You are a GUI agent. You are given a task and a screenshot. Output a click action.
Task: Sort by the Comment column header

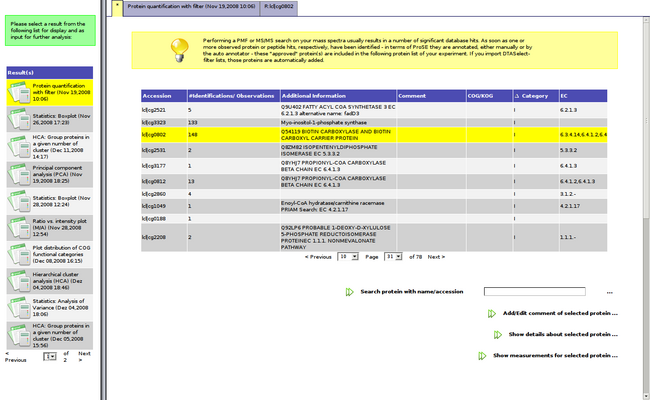(431, 96)
